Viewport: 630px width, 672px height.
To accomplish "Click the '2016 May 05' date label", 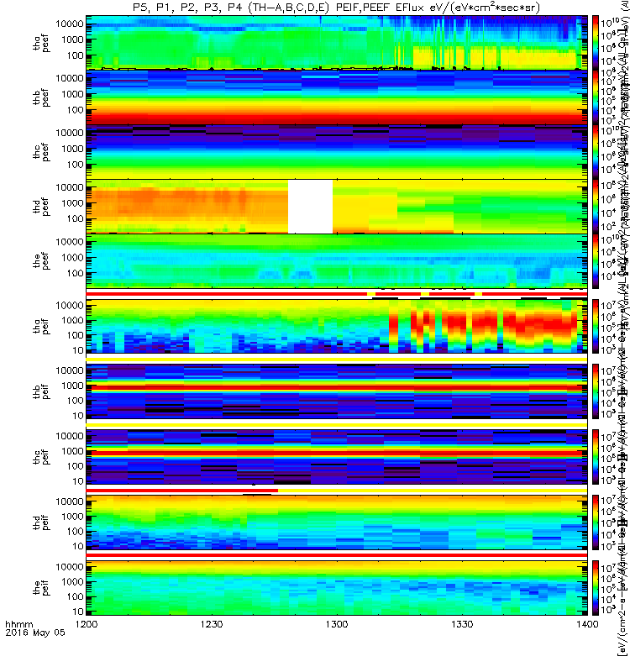I will click(35, 633).
